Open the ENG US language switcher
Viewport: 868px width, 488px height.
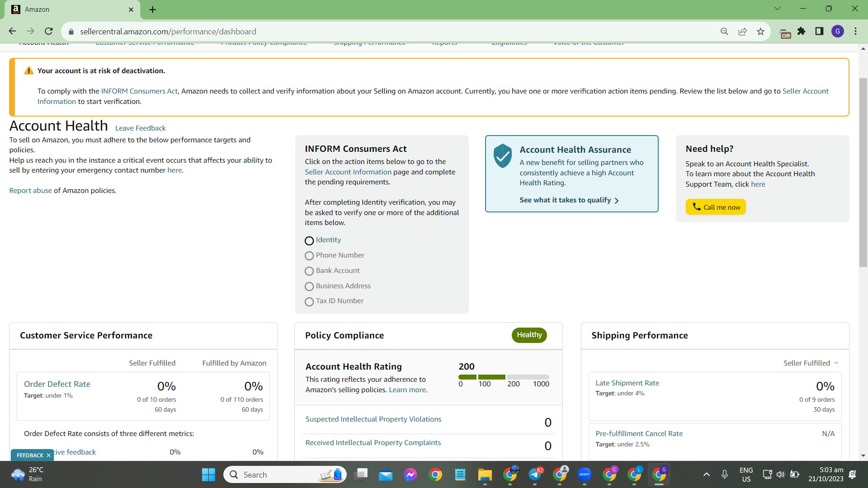(x=746, y=474)
